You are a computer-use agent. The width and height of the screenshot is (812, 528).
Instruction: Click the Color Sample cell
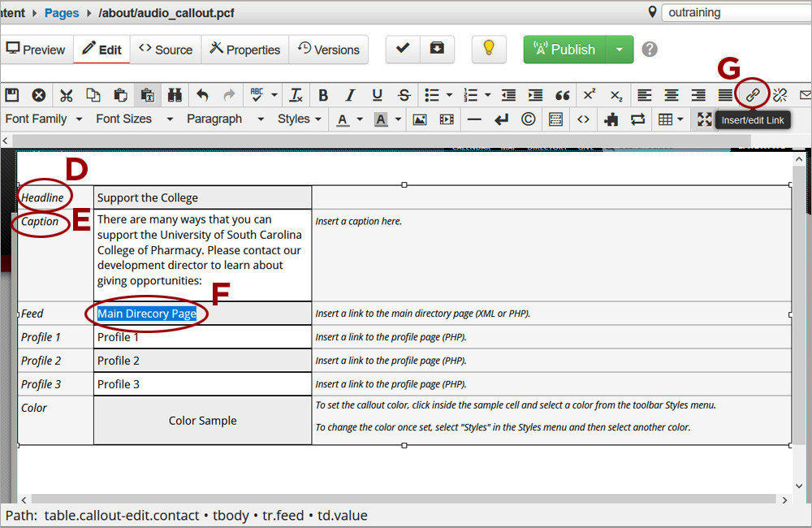tap(202, 421)
